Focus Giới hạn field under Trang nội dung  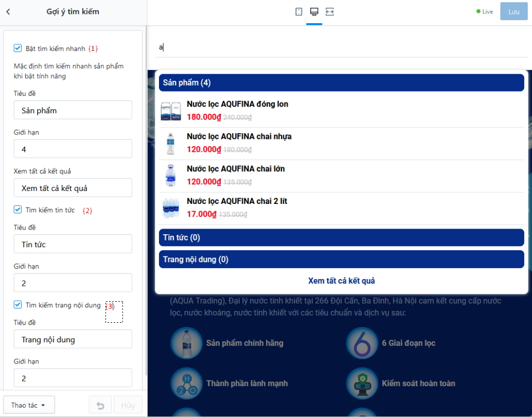(x=73, y=378)
